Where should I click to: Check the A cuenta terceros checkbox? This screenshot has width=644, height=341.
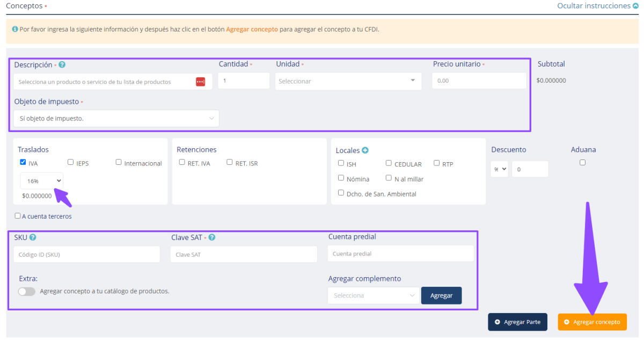pyautogui.click(x=18, y=216)
